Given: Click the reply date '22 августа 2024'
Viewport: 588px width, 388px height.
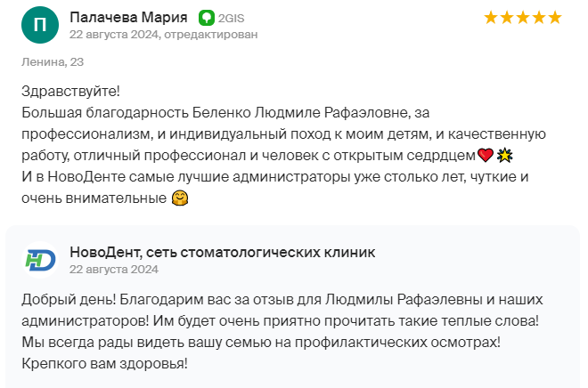Looking at the screenshot, I should [114, 270].
